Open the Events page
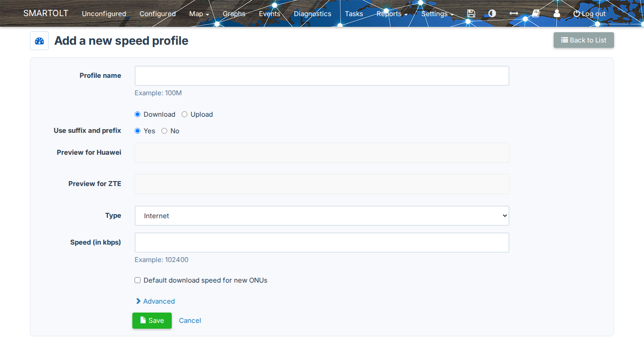644x347 pixels. click(x=270, y=14)
